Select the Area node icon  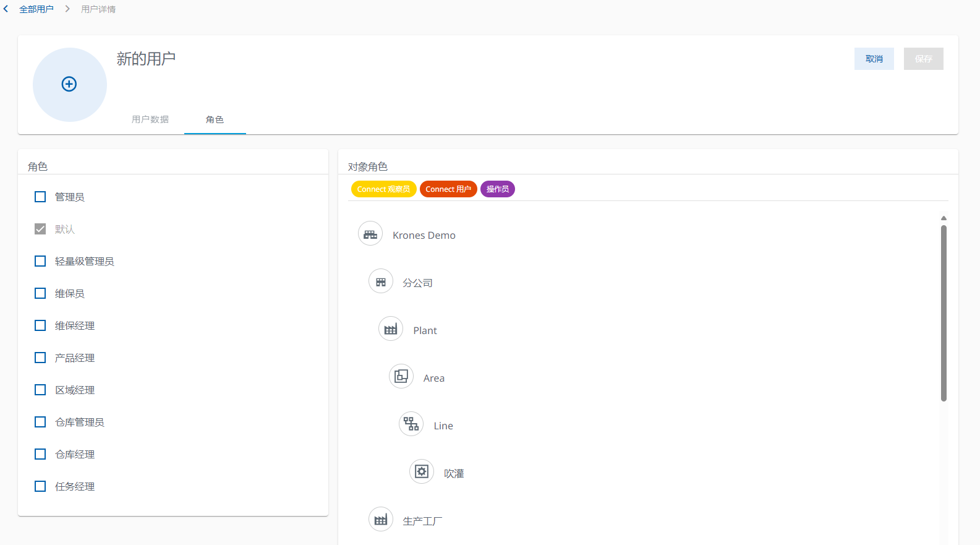[401, 376]
